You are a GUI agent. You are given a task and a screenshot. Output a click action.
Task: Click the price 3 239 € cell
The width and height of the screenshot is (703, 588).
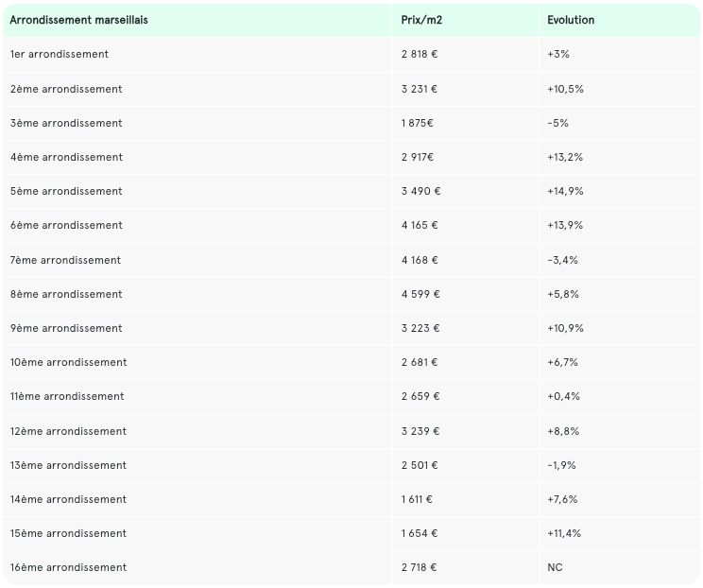pyautogui.click(x=420, y=431)
